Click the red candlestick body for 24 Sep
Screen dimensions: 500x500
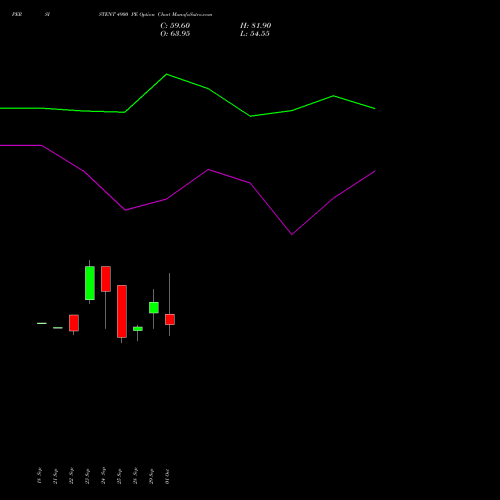pos(106,279)
